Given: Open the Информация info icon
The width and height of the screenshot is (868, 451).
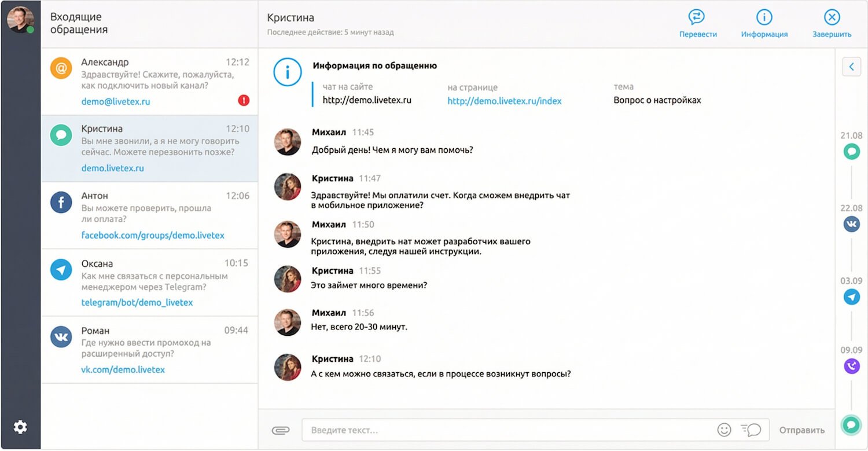Looking at the screenshot, I should point(764,16).
